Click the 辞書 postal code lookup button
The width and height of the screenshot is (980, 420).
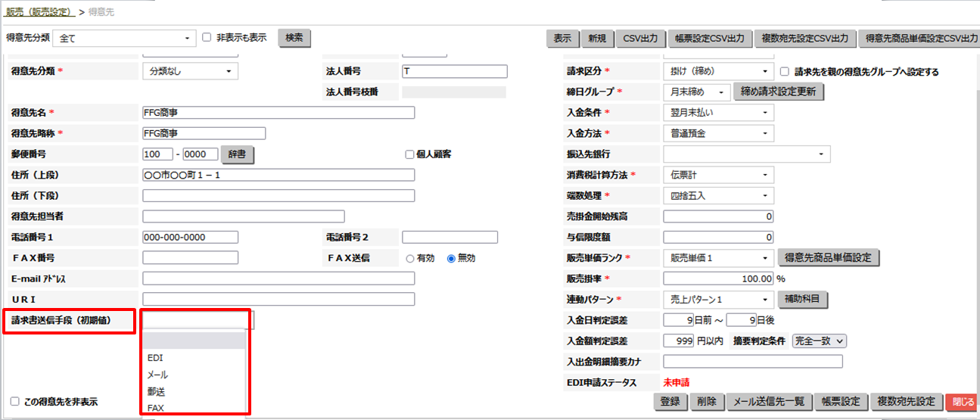tap(237, 154)
